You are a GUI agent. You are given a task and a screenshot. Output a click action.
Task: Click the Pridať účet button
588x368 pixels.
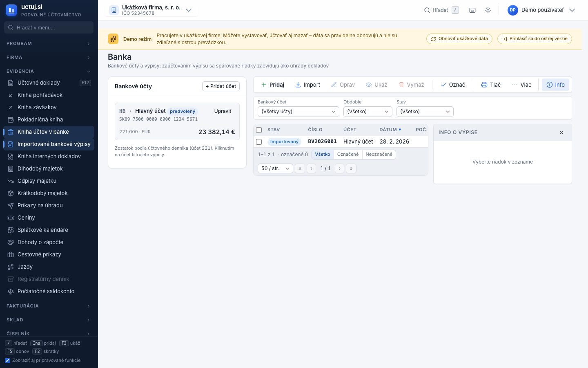[221, 86]
